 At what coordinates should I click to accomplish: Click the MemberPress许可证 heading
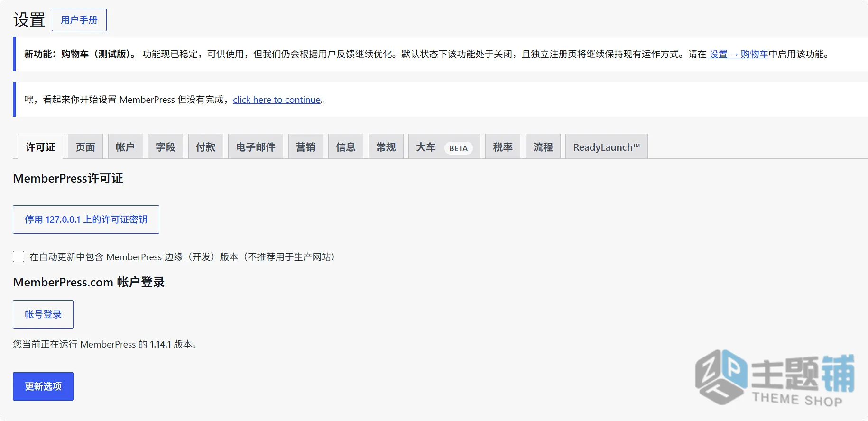[68, 178]
